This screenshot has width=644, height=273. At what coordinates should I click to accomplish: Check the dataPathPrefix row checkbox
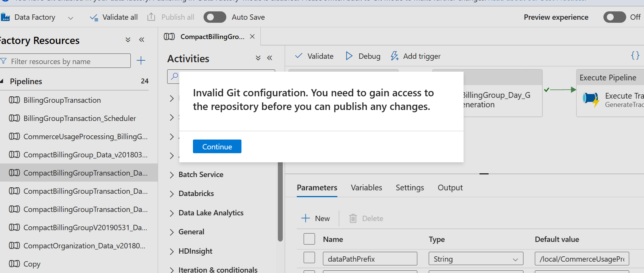[x=309, y=257]
